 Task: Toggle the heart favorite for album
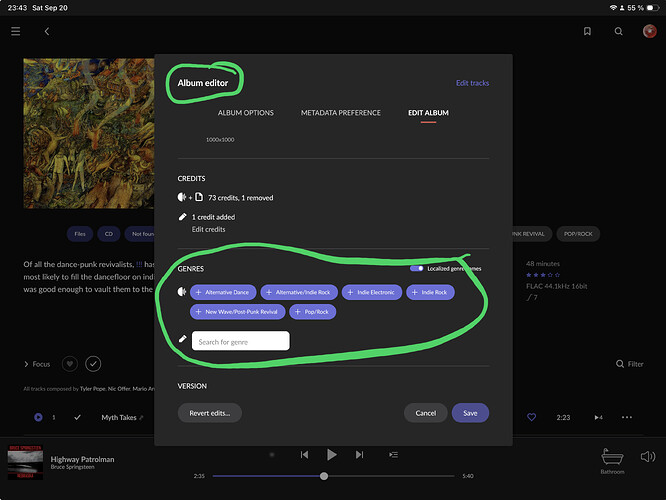pyautogui.click(x=70, y=364)
